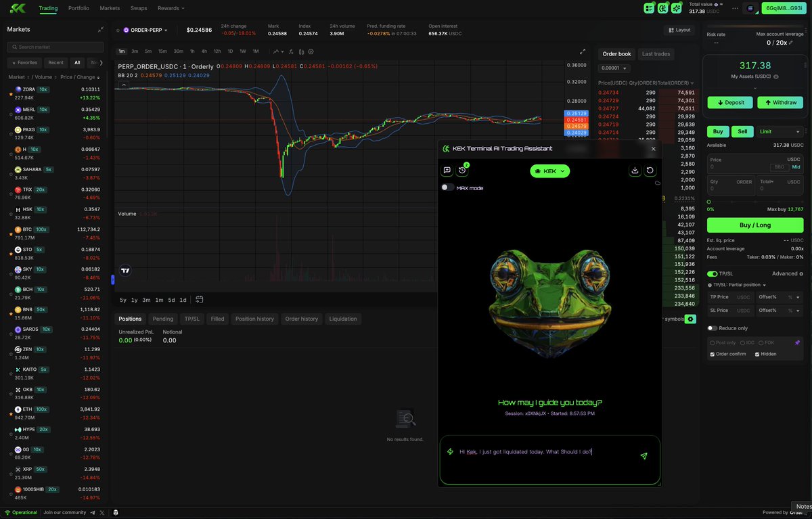Send the typed message to KEK
The height and width of the screenshot is (519, 812).
pos(644,456)
